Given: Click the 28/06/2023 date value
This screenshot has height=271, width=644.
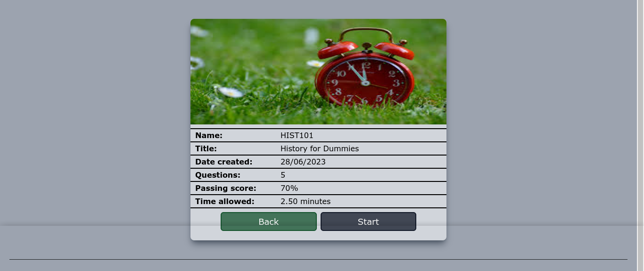Looking at the screenshot, I should (x=303, y=162).
